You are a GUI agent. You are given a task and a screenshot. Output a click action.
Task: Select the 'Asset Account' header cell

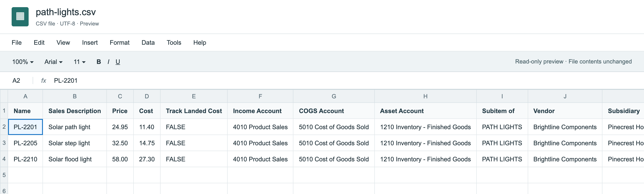click(x=425, y=111)
